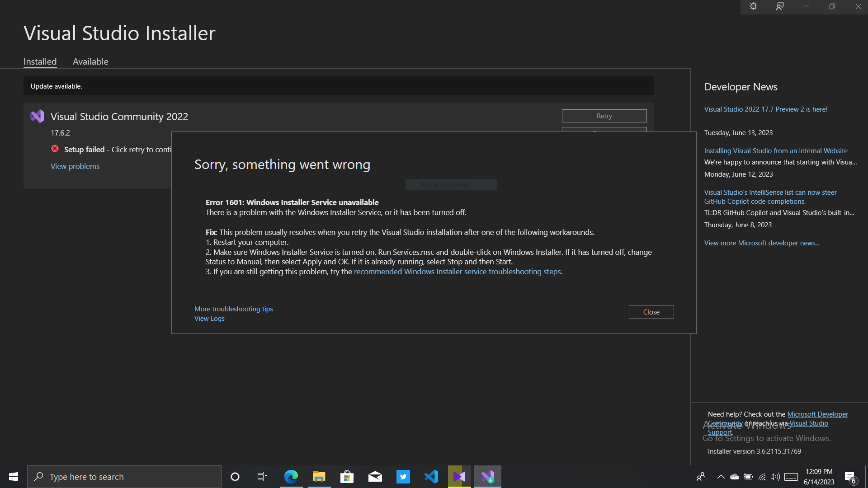Launch Visual Studio Code from the taskbar
The height and width of the screenshot is (488, 868).
pyautogui.click(x=431, y=476)
